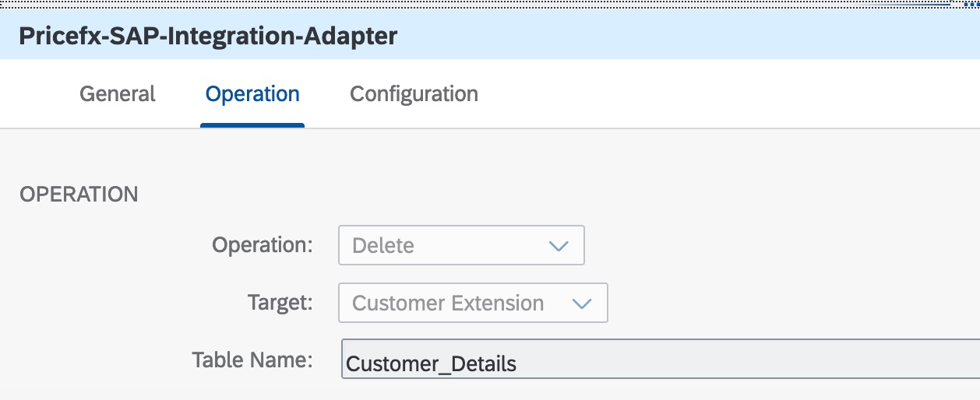
Task: Click the chevron arrow on the Delete dropdown
Action: (x=559, y=246)
